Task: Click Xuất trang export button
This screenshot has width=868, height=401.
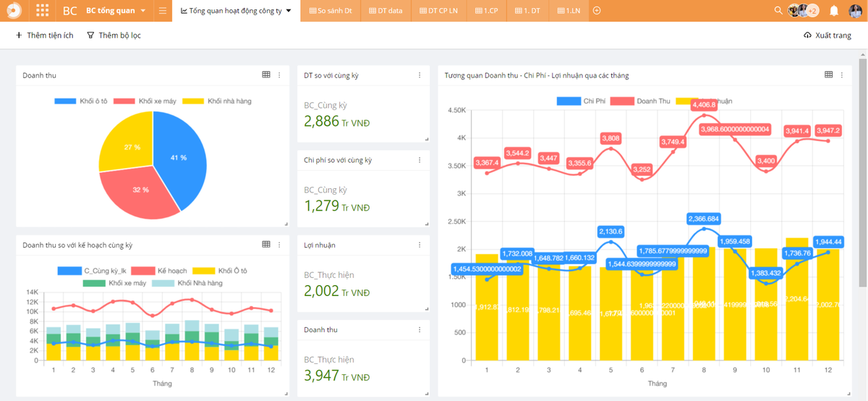Action: point(827,35)
